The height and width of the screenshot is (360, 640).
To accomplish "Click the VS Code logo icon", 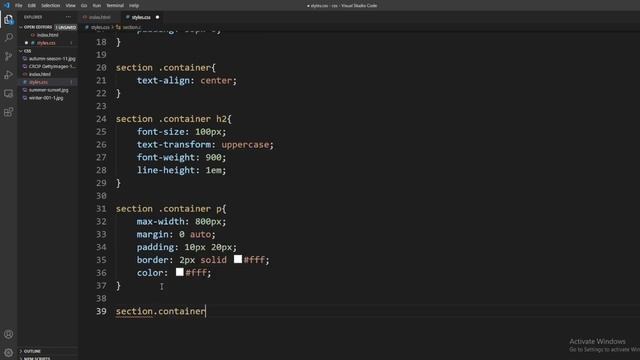I will 7,5.
